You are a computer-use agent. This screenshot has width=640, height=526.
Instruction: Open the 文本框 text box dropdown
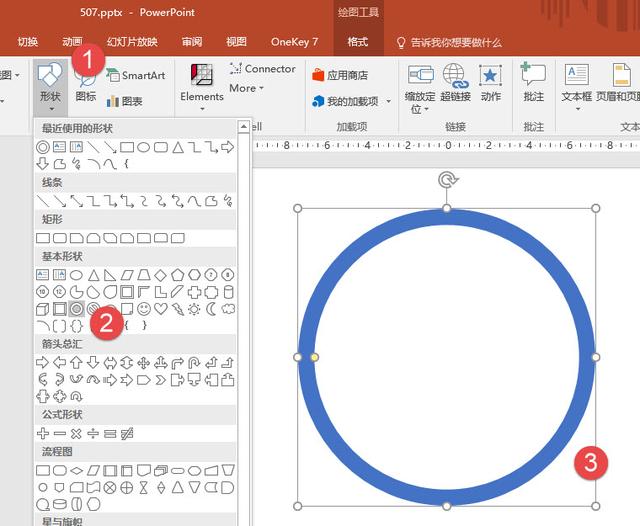pos(577,87)
